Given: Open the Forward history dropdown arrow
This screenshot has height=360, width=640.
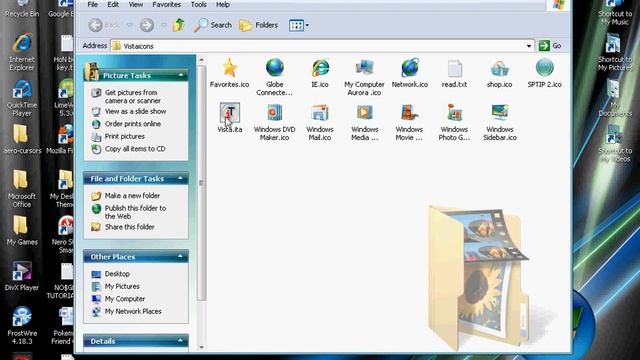Looking at the screenshot, I should [164, 25].
